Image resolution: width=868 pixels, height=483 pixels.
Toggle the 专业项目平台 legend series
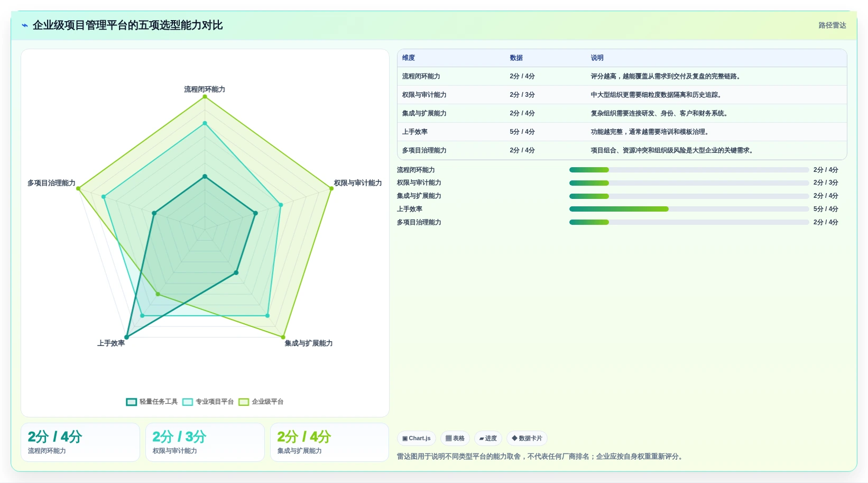tap(208, 402)
